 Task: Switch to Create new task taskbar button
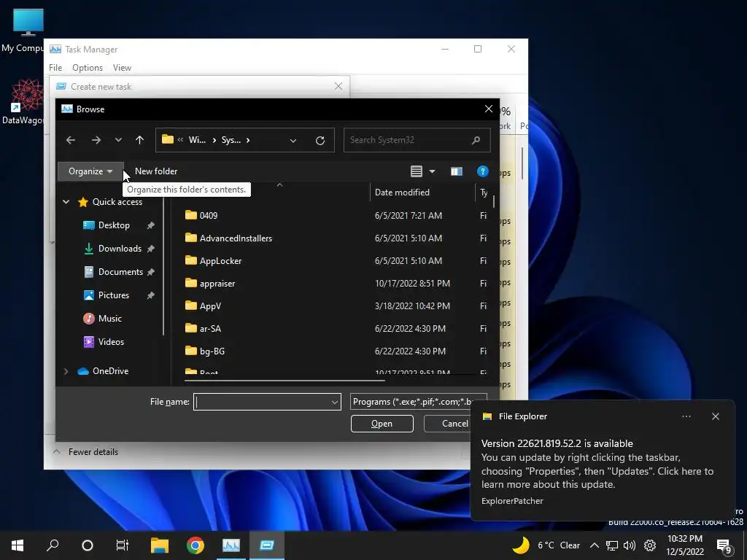[267, 545]
